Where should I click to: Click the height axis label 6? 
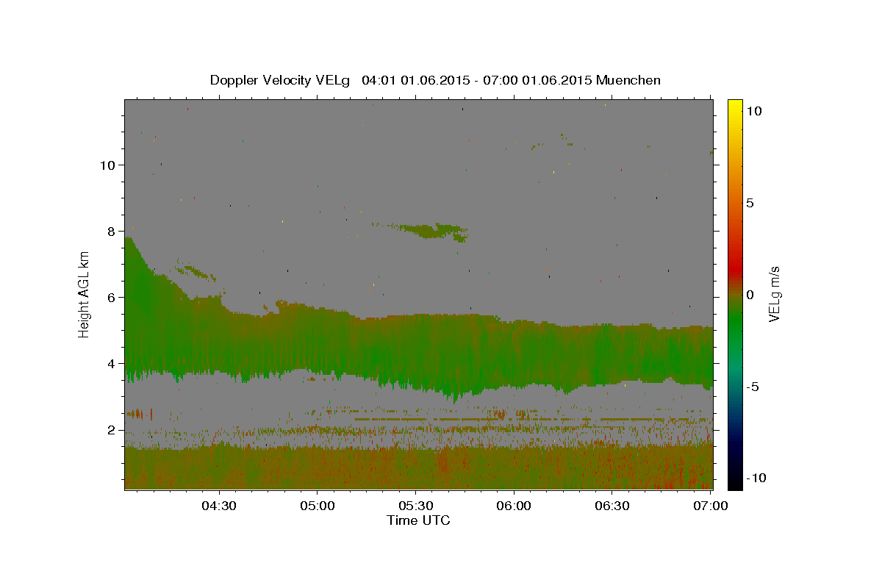click(112, 297)
